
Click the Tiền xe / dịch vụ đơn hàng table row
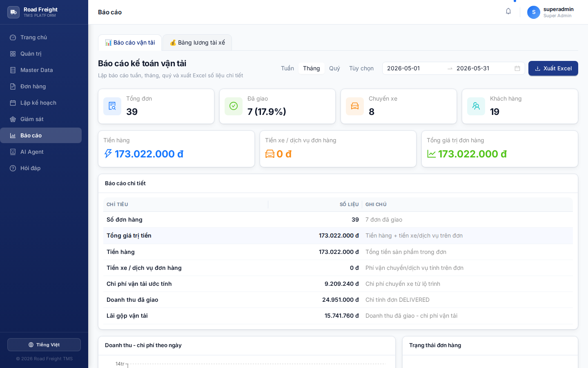tap(338, 268)
